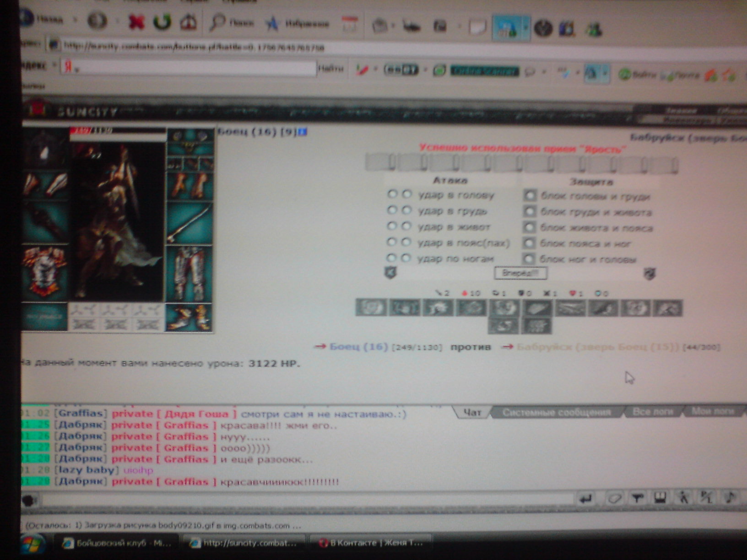Click the first combat skill icon in the row
747x560 pixels.
point(371,307)
